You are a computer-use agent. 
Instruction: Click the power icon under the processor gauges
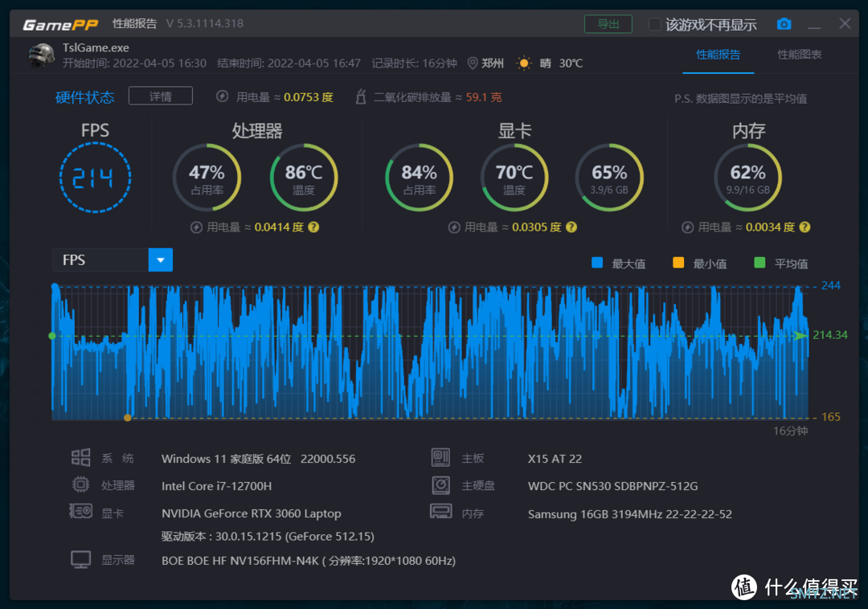pos(196,227)
